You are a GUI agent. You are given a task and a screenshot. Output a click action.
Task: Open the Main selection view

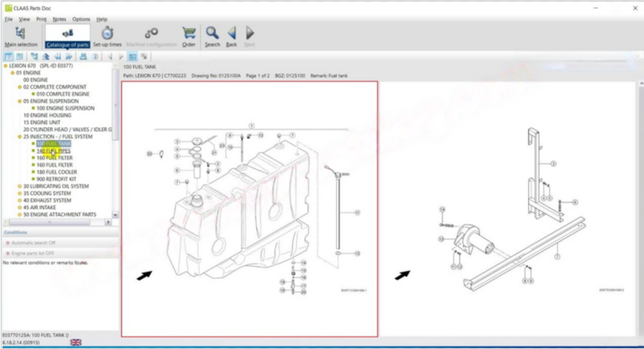point(21,36)
